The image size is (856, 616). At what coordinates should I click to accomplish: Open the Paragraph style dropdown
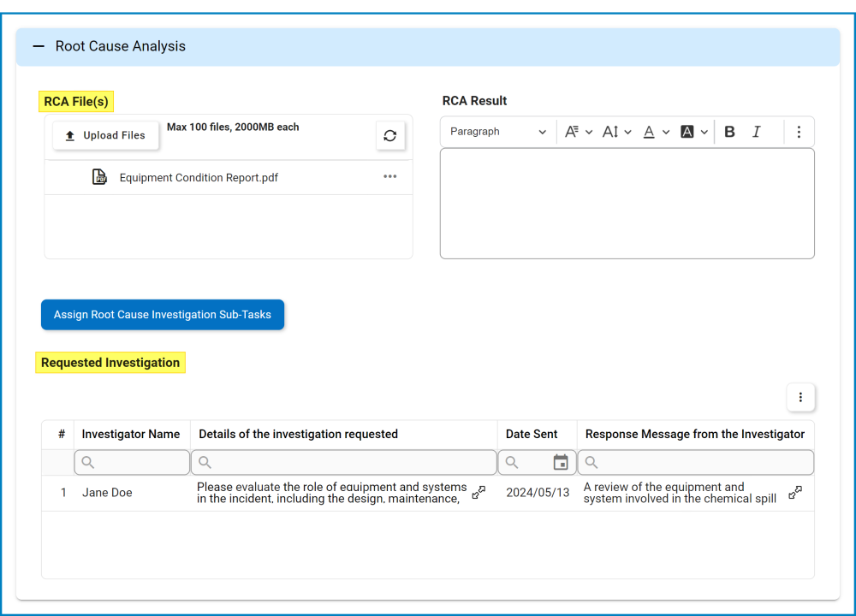pyautogui.click(x=498, y=132)
